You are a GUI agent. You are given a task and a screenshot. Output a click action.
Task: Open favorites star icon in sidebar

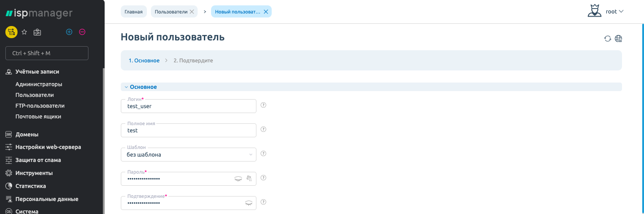tap(25, 32)
